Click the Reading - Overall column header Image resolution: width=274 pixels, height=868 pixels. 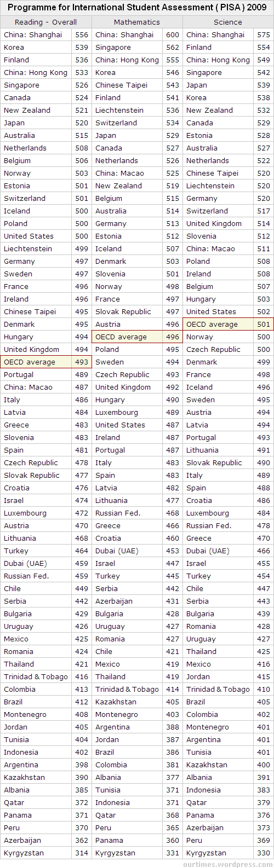point(46,22)
